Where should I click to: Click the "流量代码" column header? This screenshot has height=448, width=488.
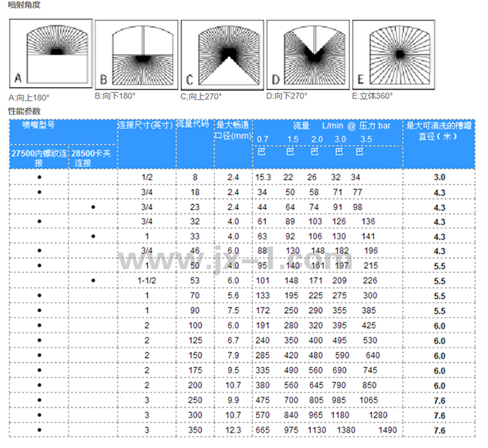click(x=195, y=125)
